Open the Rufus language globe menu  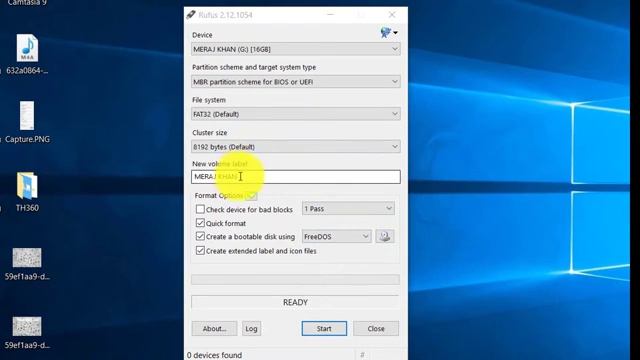(x=389, y=33)
